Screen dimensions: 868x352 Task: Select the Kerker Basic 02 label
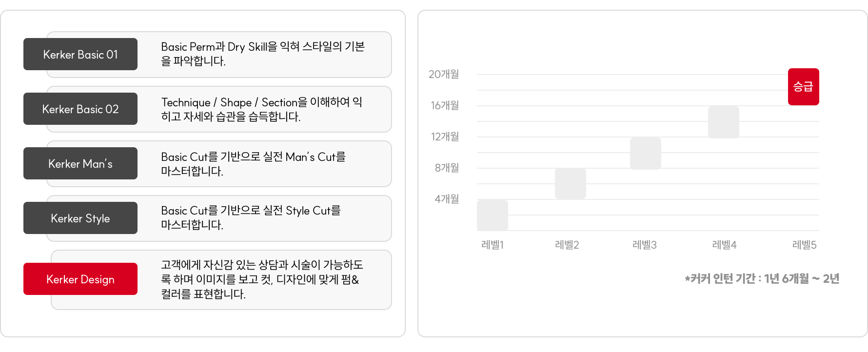(80, 109)
